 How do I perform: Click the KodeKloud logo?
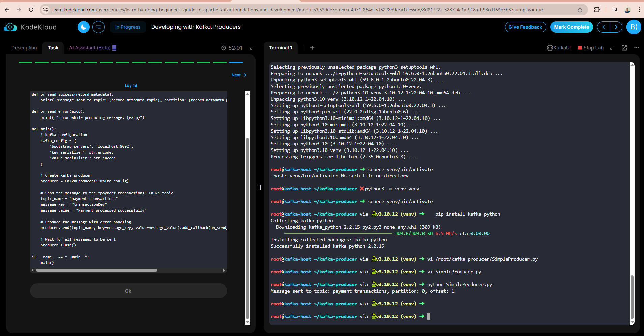tap(30, 27)
